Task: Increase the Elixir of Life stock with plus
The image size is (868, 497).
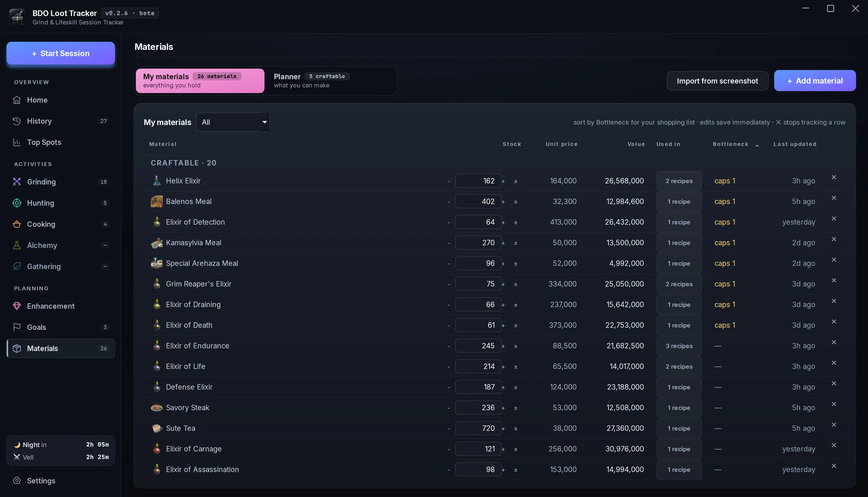Action: click(x=503, y=367)
